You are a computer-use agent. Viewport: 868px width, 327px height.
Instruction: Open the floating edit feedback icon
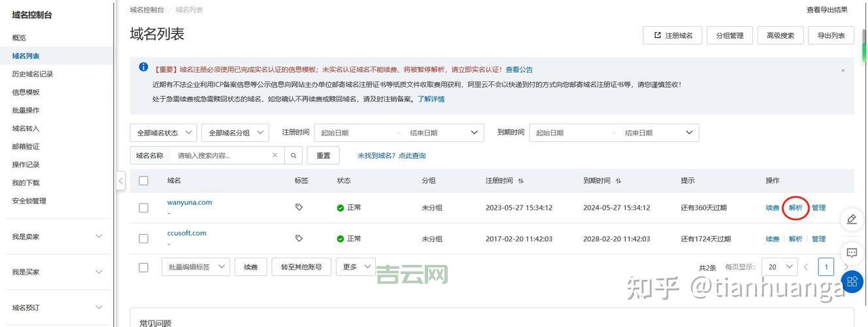point(852,219)
